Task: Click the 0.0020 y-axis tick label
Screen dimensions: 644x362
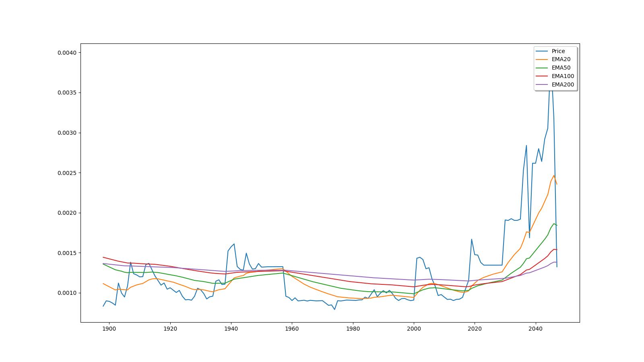Action: 67,213
